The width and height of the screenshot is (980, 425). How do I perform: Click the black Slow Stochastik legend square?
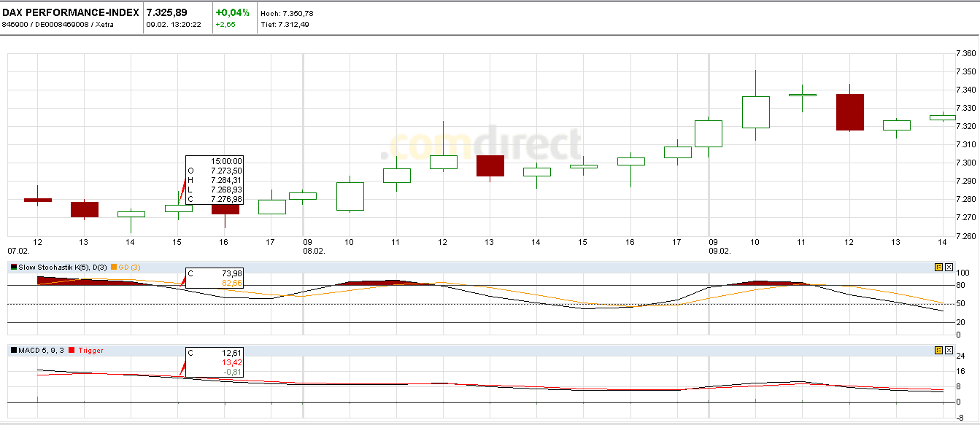click(x=12, y=267)
